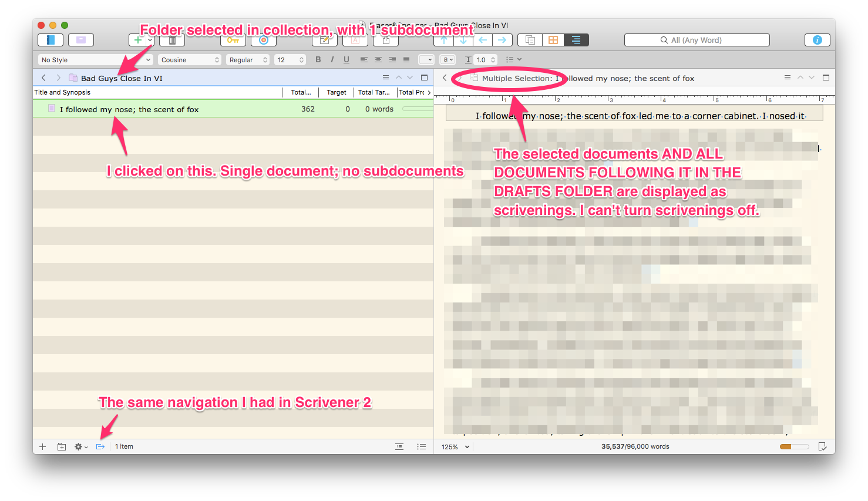This screenshot has height=501, width=868.
Task: Align text left
Action: pos(364,59)
